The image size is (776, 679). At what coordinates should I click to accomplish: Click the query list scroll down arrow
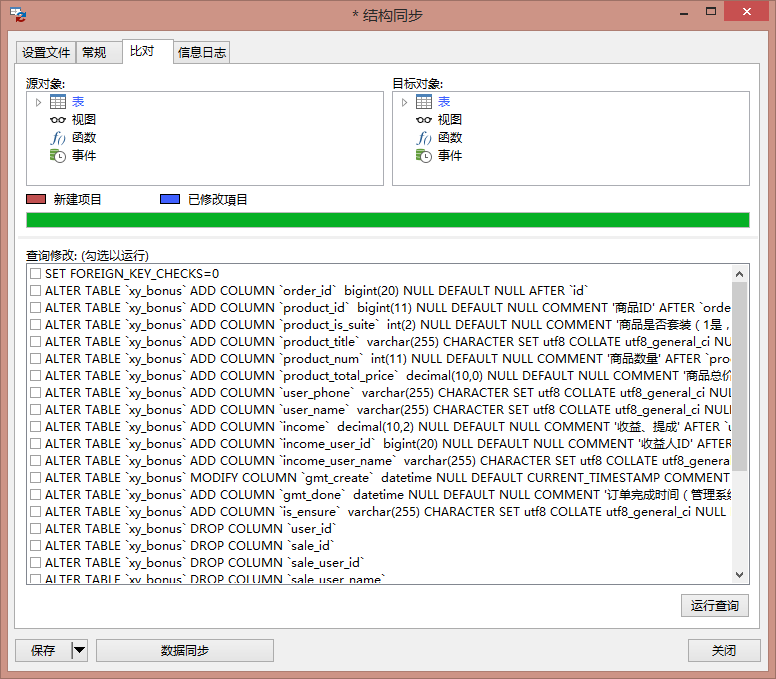pyautogui.click(x=739, y=575)
